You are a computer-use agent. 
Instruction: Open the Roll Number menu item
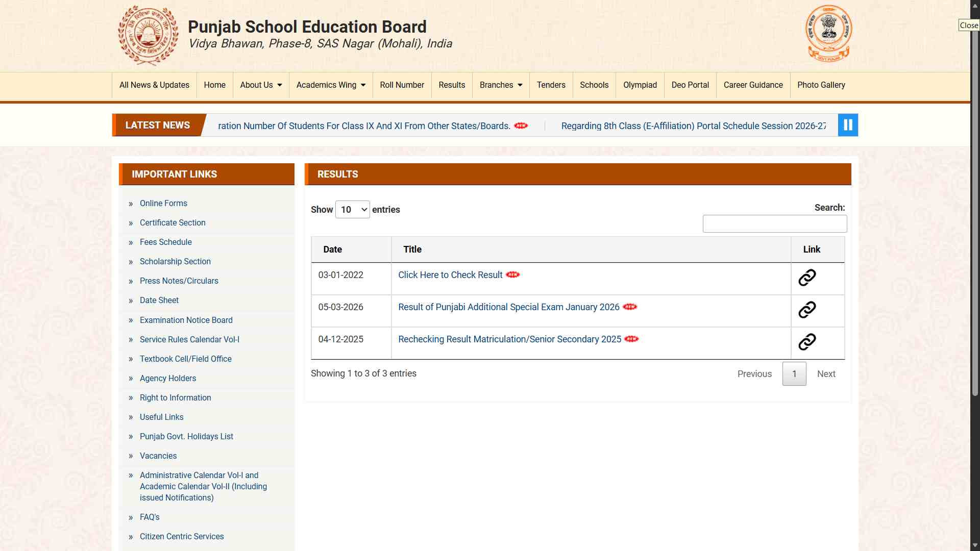click(402, 85)
